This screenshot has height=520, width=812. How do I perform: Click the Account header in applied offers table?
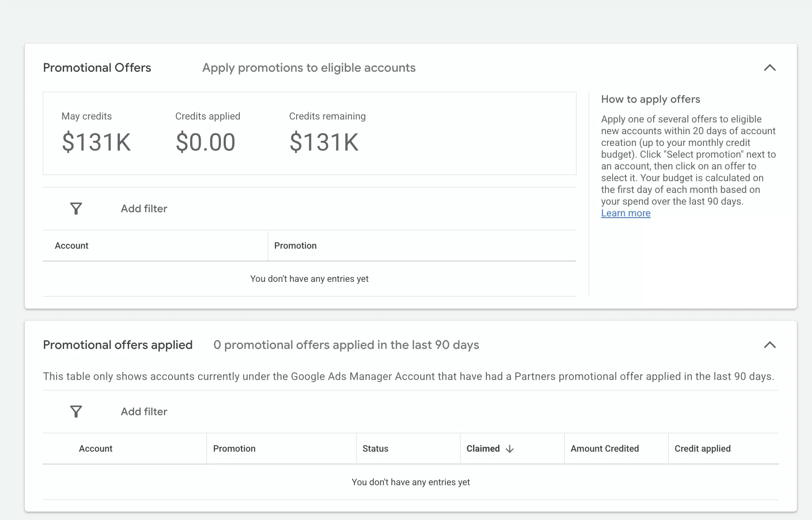pyautogui.click(x=96, y=448)
